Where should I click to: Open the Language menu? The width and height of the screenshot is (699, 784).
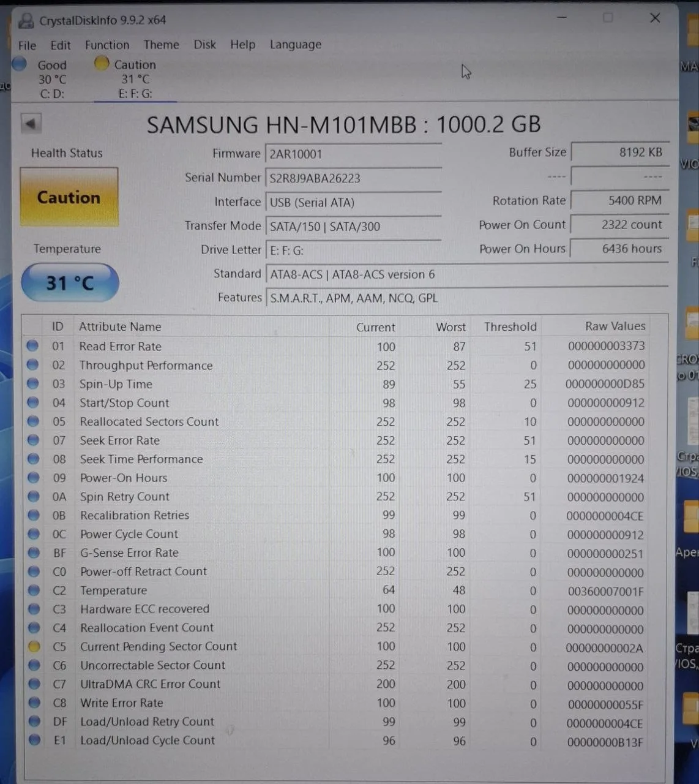(x=296, y=45)
